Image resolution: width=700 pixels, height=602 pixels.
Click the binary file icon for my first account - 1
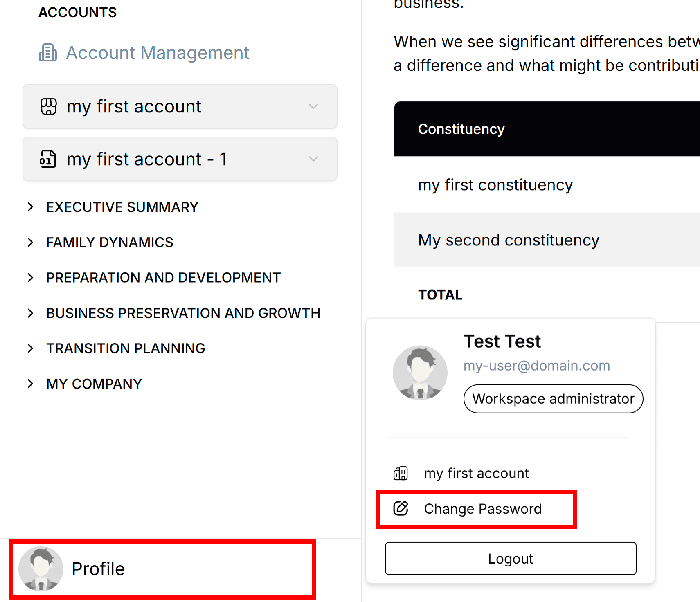point(48,159)
